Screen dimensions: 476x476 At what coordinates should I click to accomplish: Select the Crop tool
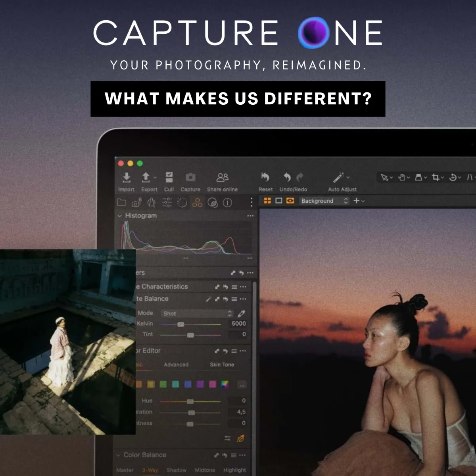click(x=436, y=177)
